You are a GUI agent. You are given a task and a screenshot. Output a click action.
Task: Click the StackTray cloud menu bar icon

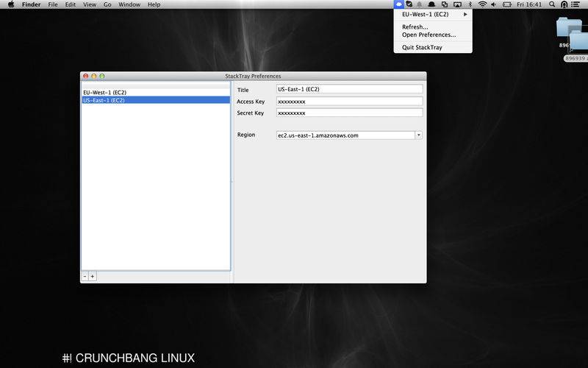pos(399,4)
